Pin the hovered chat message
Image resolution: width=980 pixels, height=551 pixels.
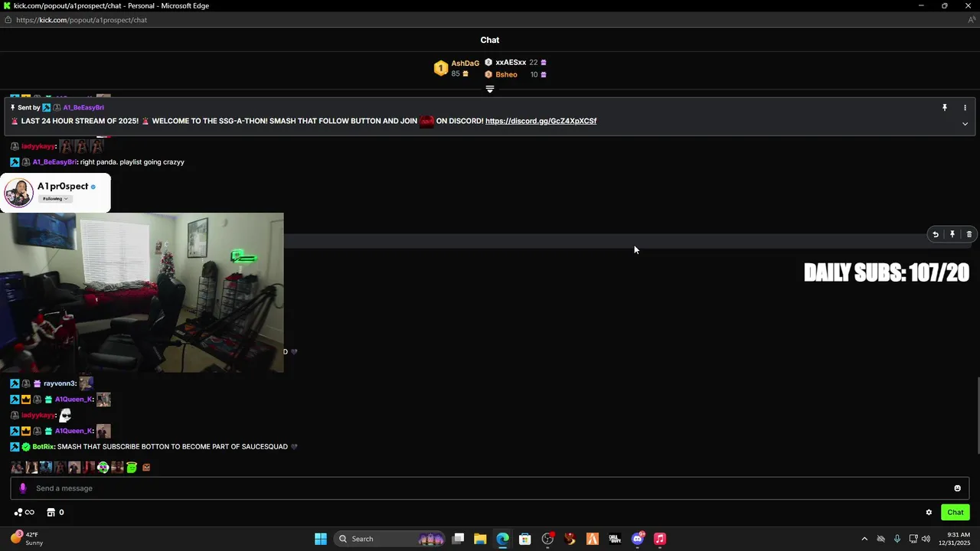(952, 235)
